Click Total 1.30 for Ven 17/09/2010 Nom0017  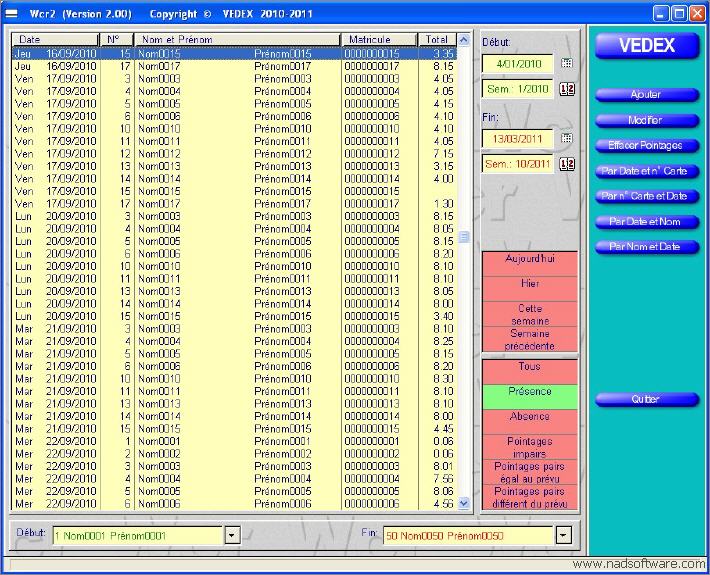coord(443,204)
